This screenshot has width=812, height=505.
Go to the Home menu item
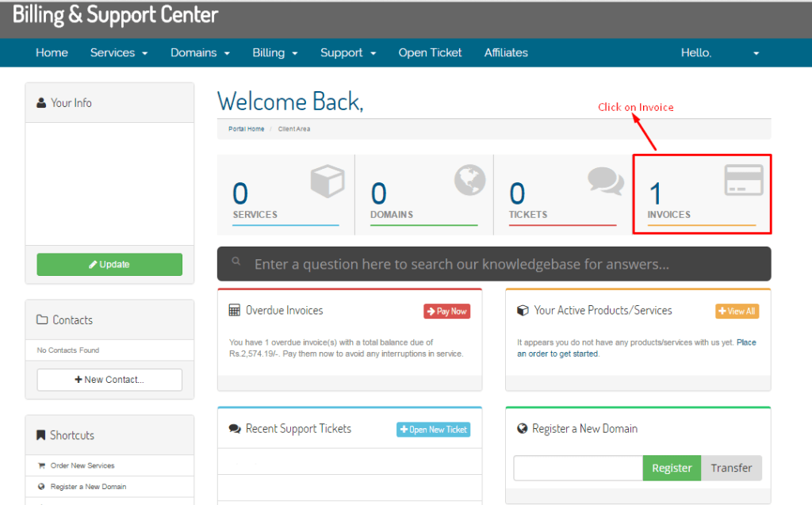52,53
